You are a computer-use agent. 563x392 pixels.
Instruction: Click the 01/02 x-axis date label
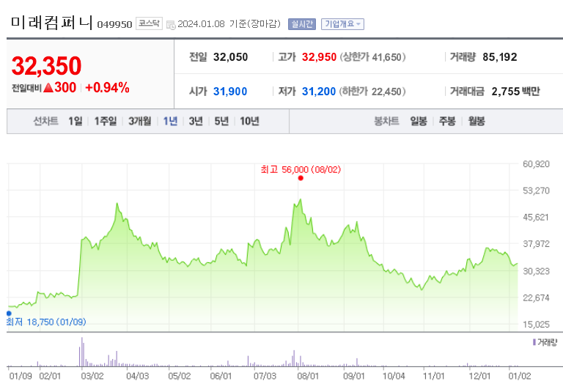(520, 376)
